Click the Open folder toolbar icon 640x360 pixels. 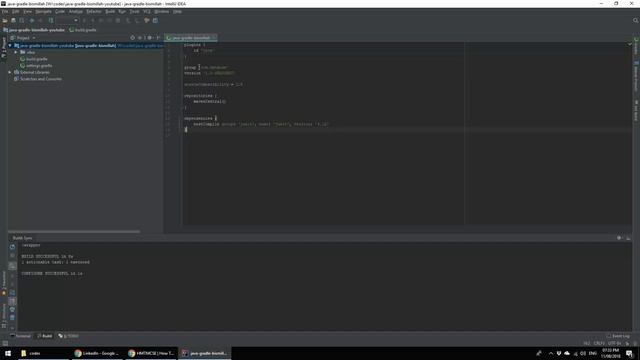5,20
